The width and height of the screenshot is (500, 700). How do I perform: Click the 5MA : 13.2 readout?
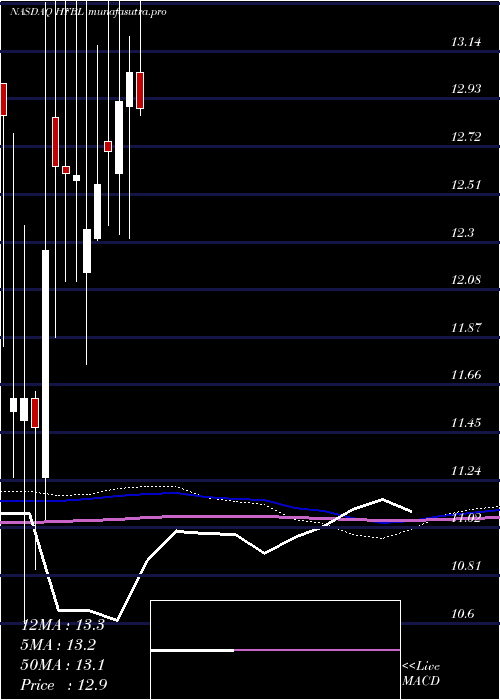(58, 645)
